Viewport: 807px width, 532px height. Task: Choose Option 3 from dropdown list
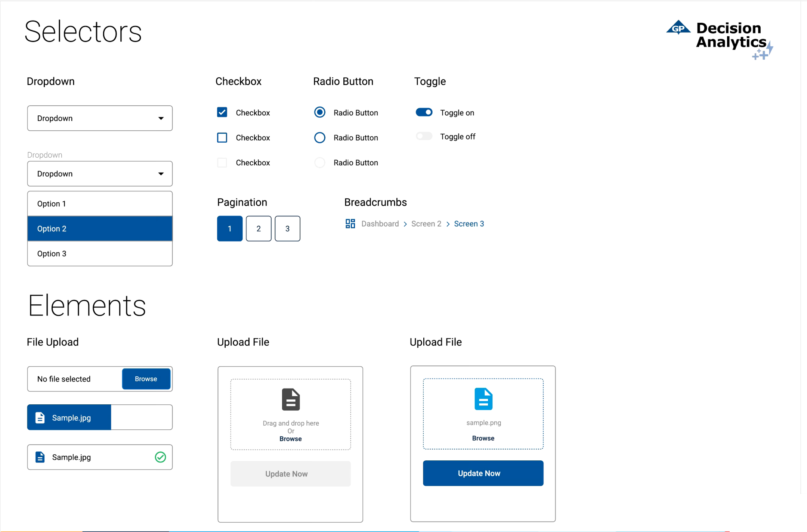[x=100, y=253]
